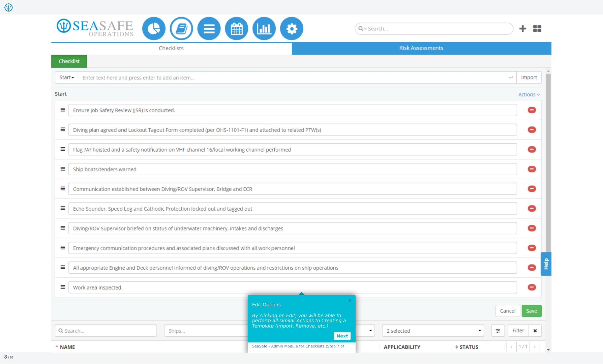Screen dimensions: 603x364
Task: Edit the 'Diving plan agreed' text field
Action: [293, 130]
